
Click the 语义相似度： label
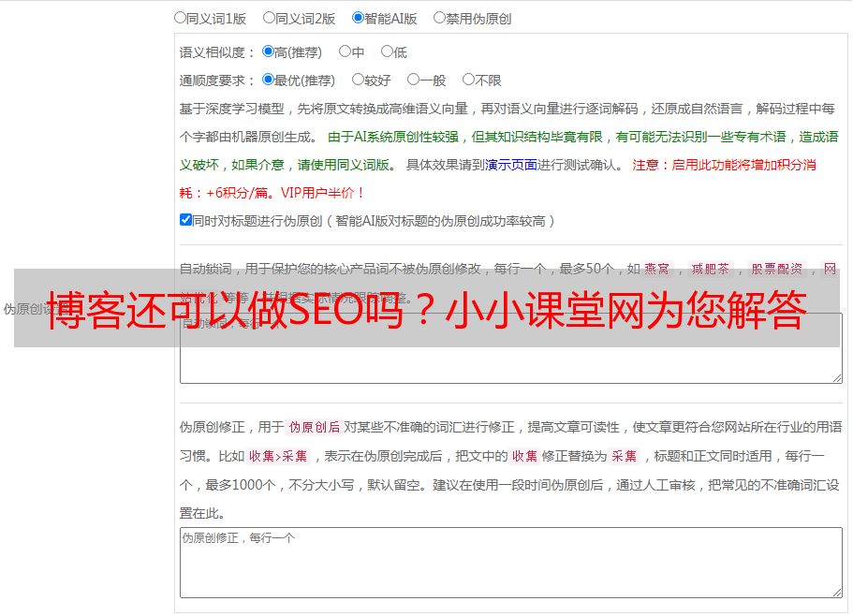point(217,52)
